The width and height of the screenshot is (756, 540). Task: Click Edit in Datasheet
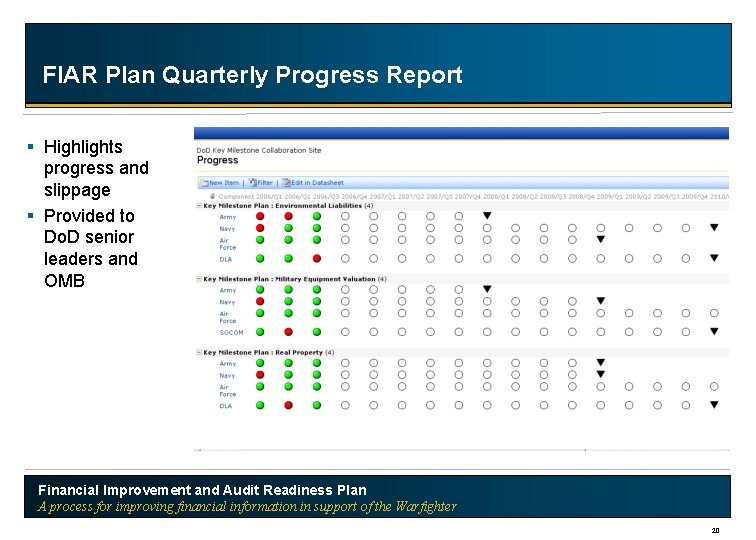[x=313, y=183]
